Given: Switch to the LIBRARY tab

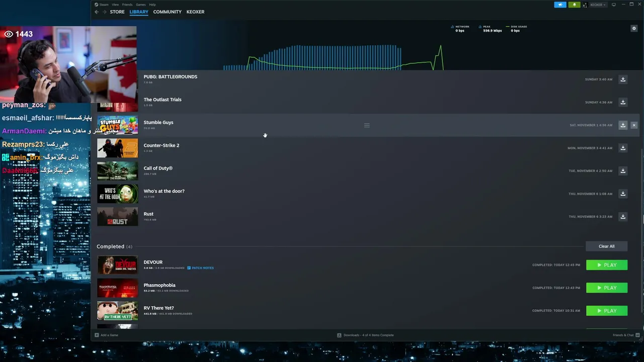Looking at the screenshot, I should [x=139, y=12].
